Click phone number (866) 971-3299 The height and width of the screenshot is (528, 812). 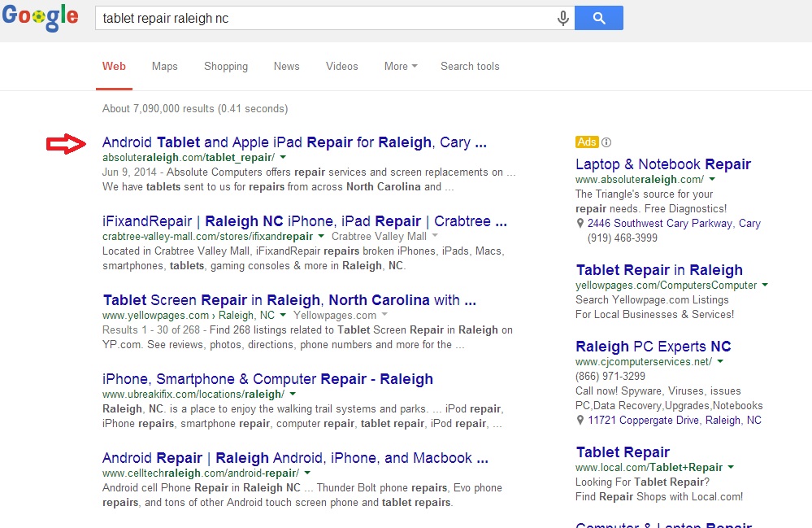pyautogui.click(x=610, y=376)
